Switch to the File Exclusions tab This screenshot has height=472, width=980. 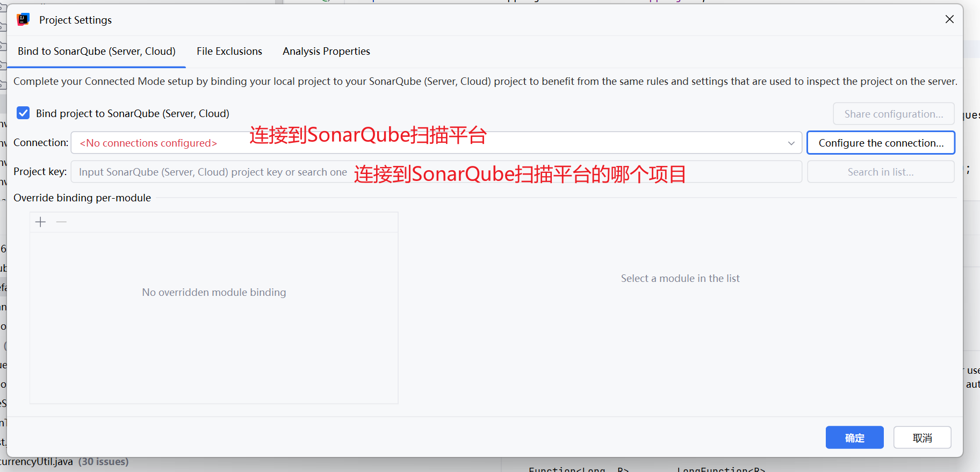pyautogui.click(x=229, y=51)
